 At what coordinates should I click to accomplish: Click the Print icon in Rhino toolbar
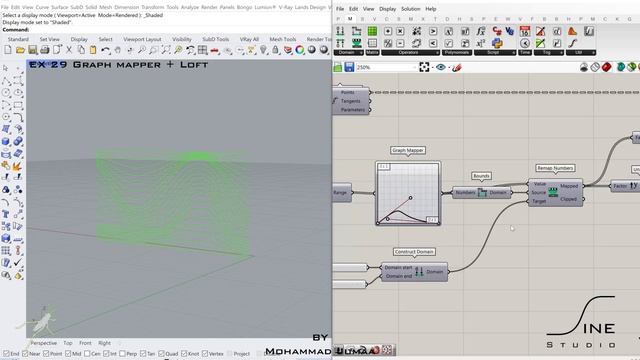pyautogui.click(x=44, y=50)
